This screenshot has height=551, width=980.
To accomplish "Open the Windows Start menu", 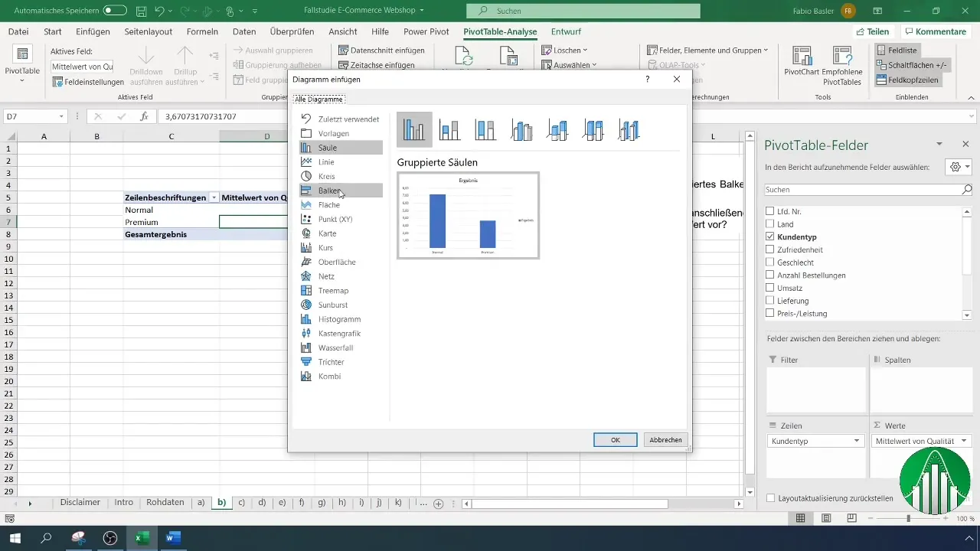I will tap(15, 538).
